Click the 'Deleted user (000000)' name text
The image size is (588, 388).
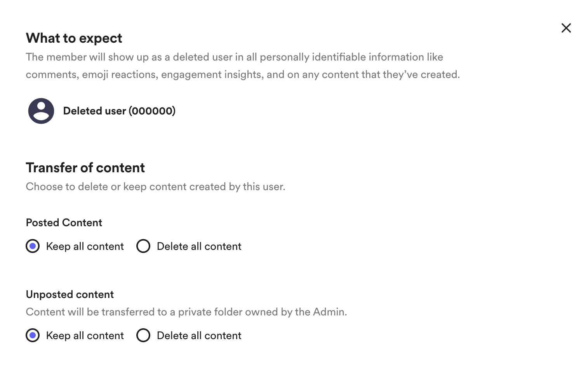click(x=119, y=111)
